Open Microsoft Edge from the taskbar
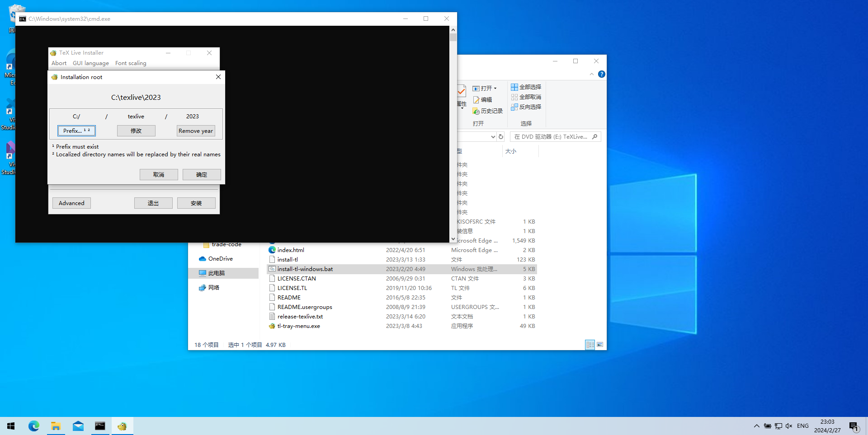Image resolution: width=868 pixels, height=435 pixels. 34,426
